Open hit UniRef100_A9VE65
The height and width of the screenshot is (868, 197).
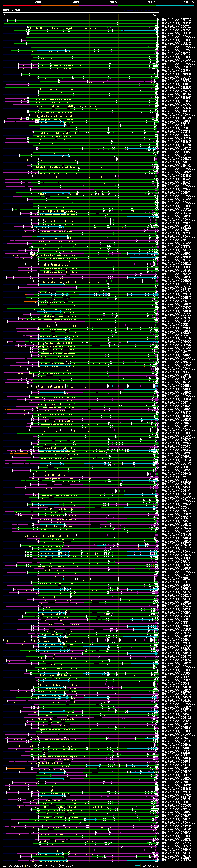tap(177, 308)
